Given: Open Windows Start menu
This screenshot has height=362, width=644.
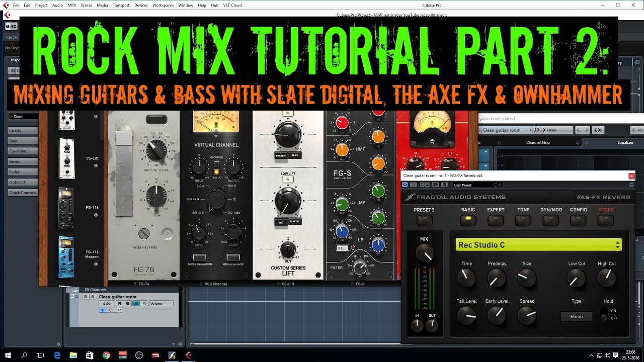Looking at the screenshot, I should click(x=8, y=355).
